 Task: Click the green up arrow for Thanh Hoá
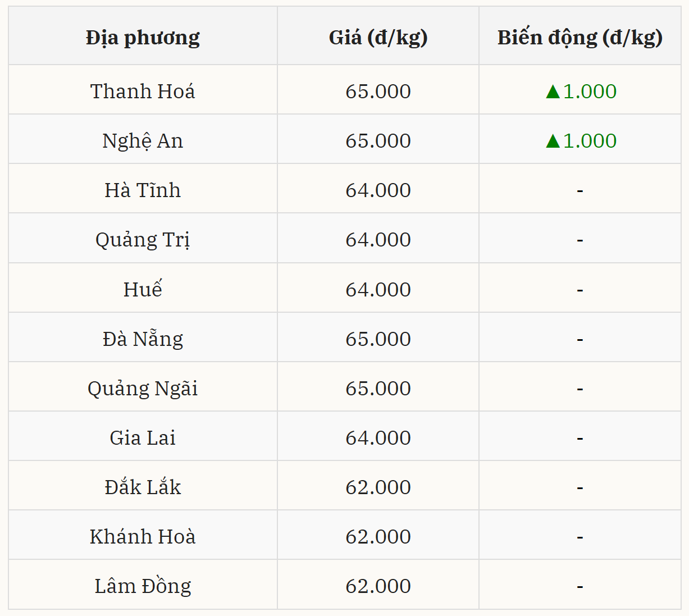[553, 92]
